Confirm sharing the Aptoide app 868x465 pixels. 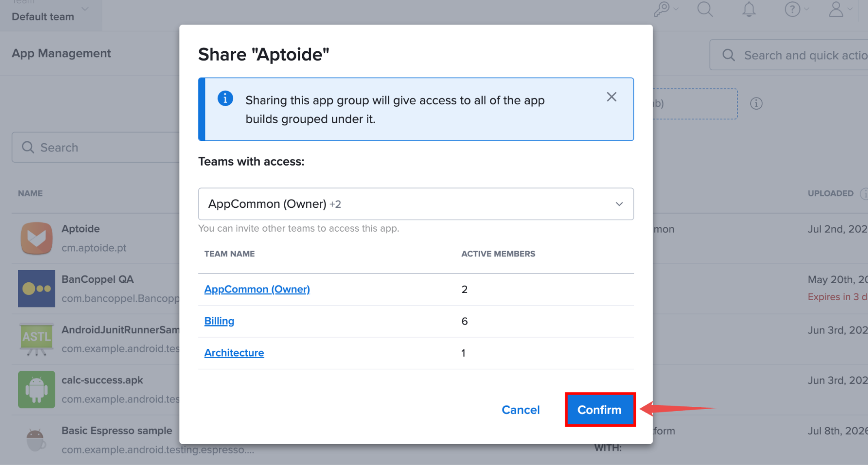click(x=600, y=410)
